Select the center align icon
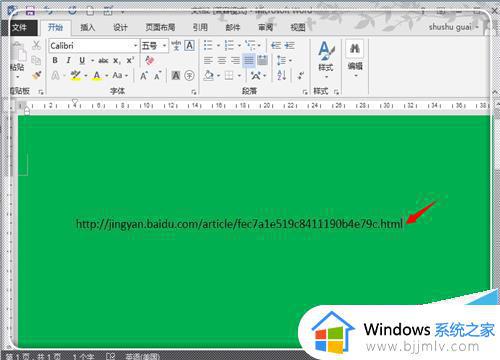 pyautogui.click(x=222, y=60)
